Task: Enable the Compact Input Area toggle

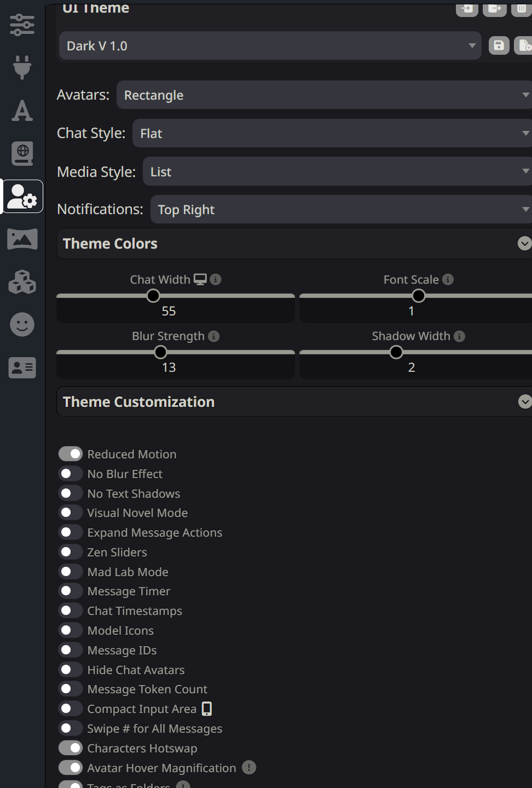Action: pos(71,709)
